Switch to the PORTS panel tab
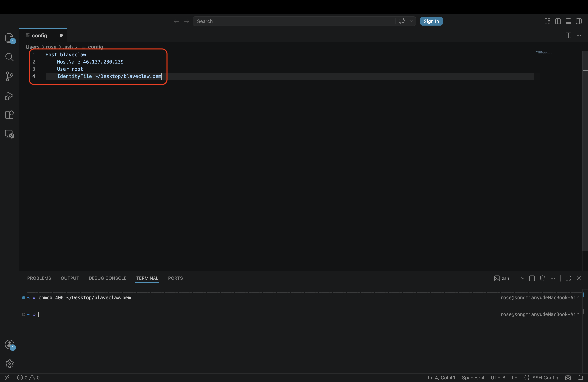The image size is (588, 382). [x=175, y=278]
